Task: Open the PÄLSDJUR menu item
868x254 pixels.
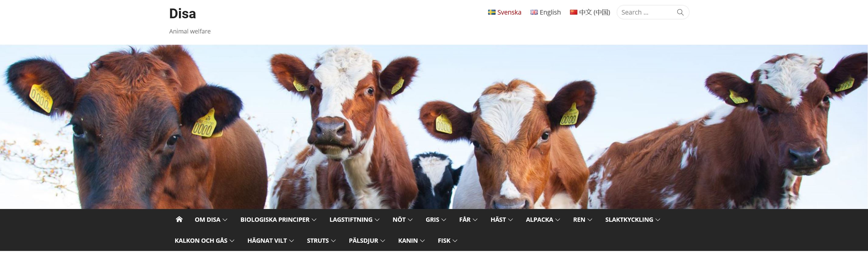Action: point(363,241)
